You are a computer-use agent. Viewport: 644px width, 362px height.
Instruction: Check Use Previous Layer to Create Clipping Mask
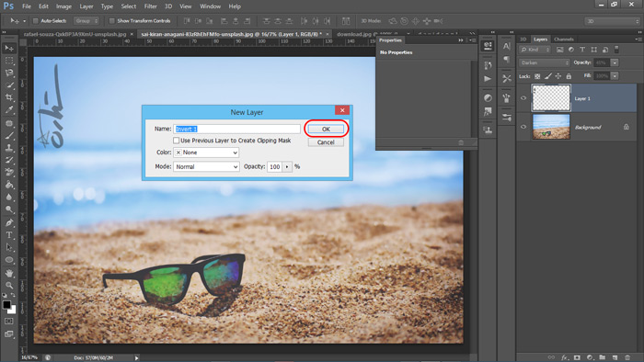point(177,141)
